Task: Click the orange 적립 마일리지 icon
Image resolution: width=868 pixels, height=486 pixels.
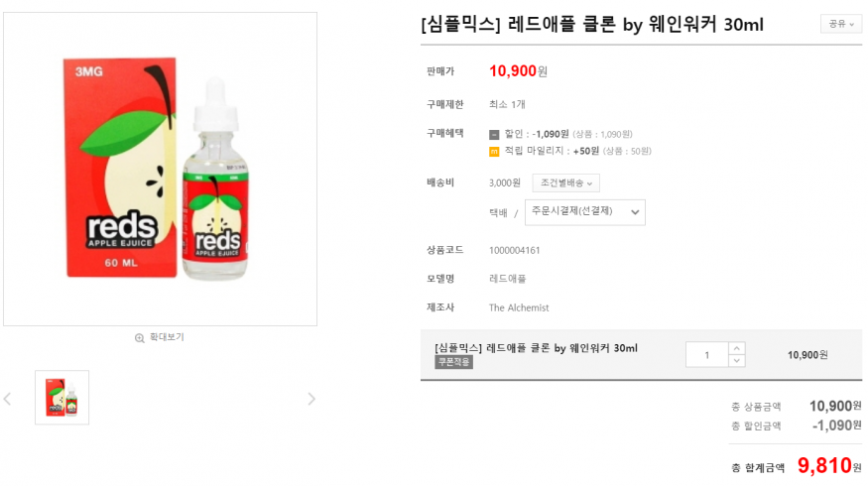Action: (x=494, y=152)
